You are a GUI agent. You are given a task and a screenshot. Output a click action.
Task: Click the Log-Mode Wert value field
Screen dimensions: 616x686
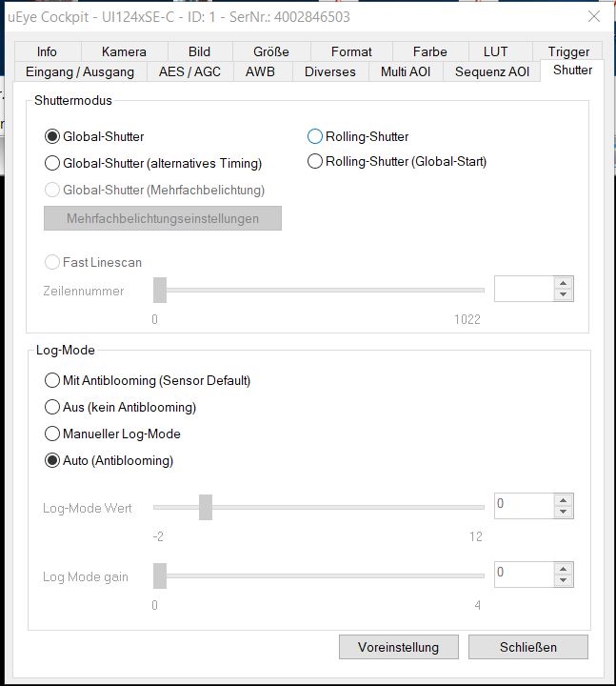(524, 507)
